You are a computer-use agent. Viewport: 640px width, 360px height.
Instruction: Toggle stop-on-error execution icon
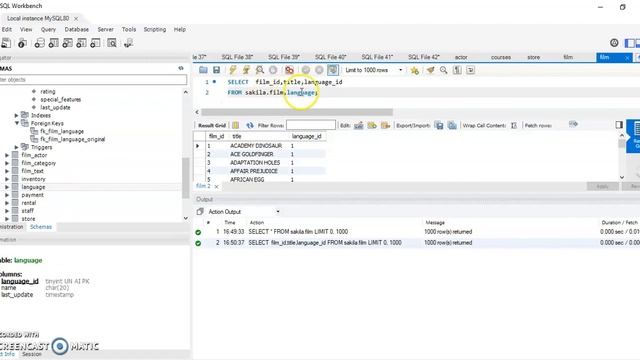point(289,70)
